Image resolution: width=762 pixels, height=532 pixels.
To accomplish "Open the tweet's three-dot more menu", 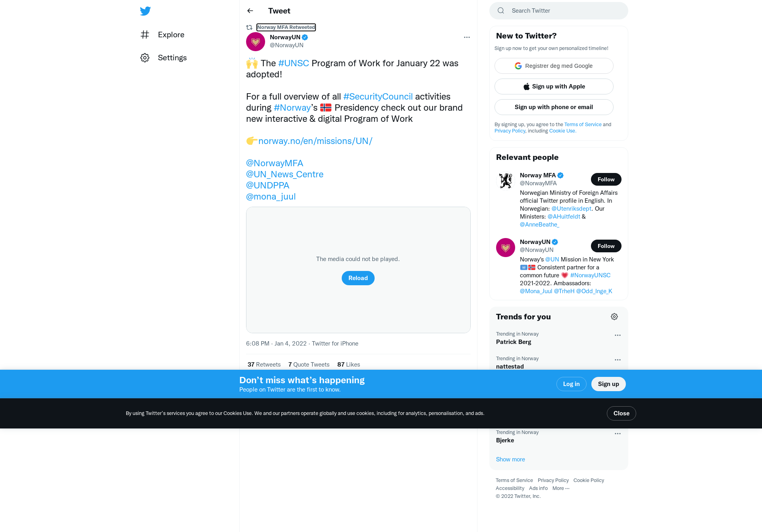I will tap(467, 37).
